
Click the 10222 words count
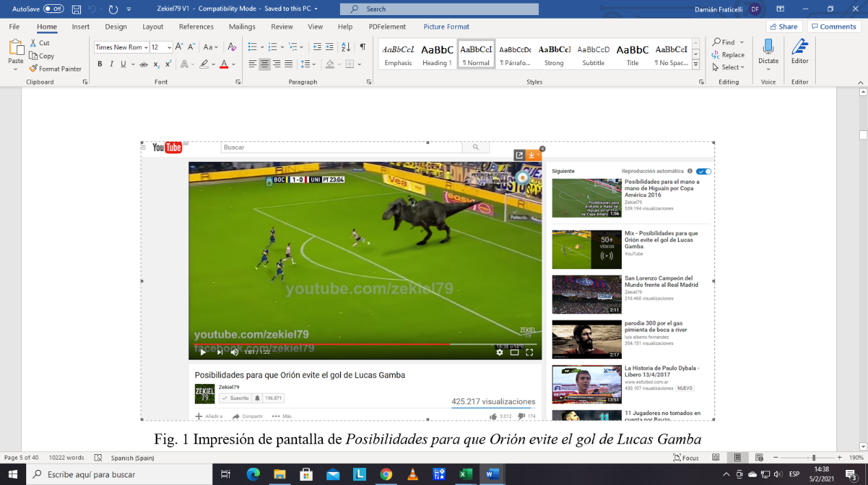(67, 458)
